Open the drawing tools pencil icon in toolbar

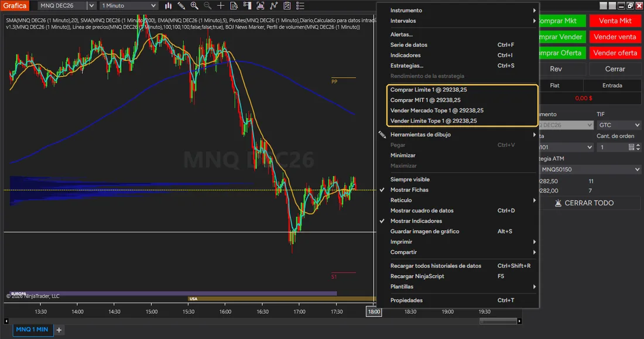pos(181,6)
